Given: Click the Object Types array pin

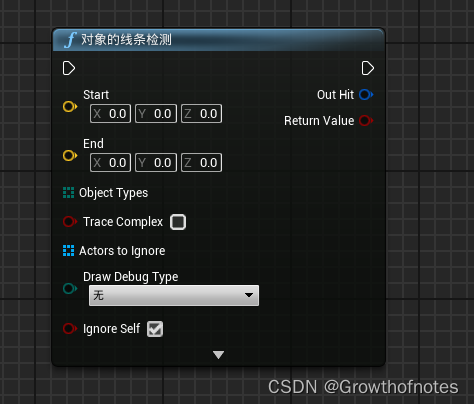Looking at the screenshot, I should (68, 193).
